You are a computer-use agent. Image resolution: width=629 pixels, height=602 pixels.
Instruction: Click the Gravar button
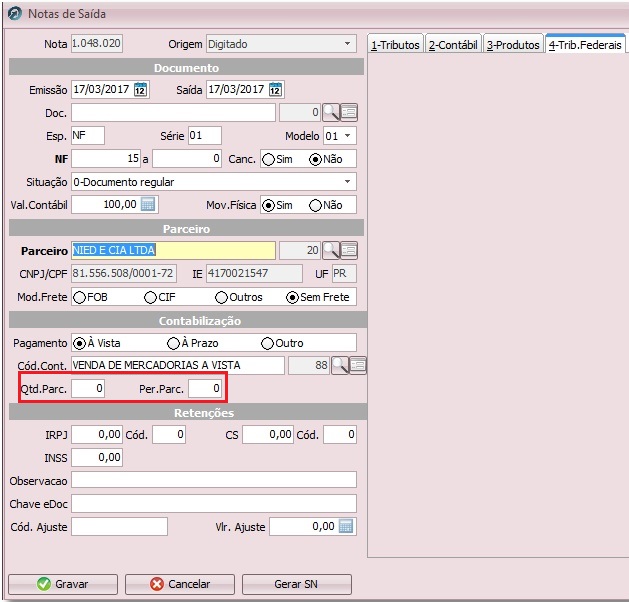point(63,584)
